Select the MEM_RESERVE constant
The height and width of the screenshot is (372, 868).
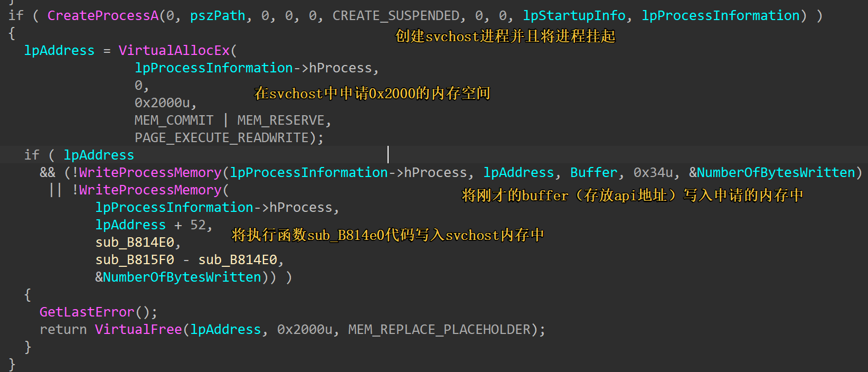pos(281,120)
